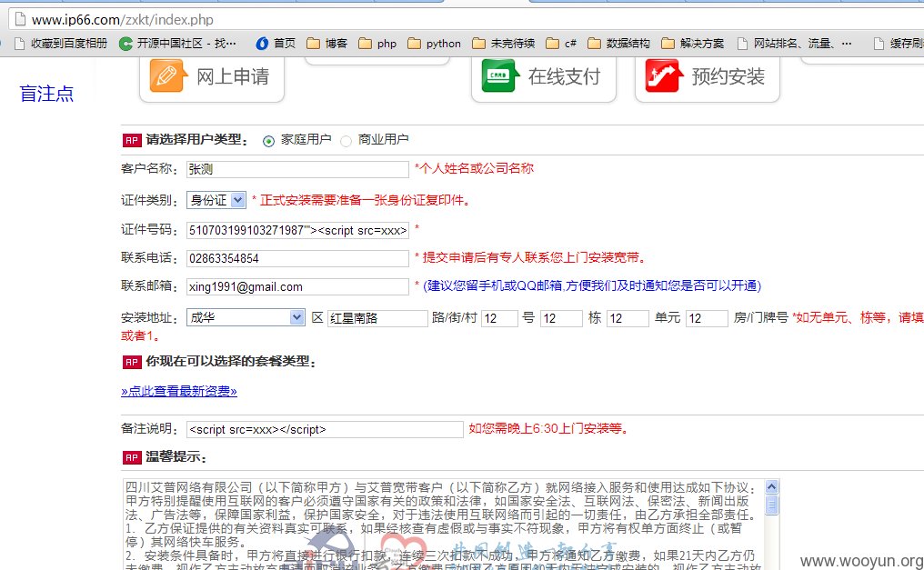Open the python bookmark folder
924x570 pixels.
(435, 43)
